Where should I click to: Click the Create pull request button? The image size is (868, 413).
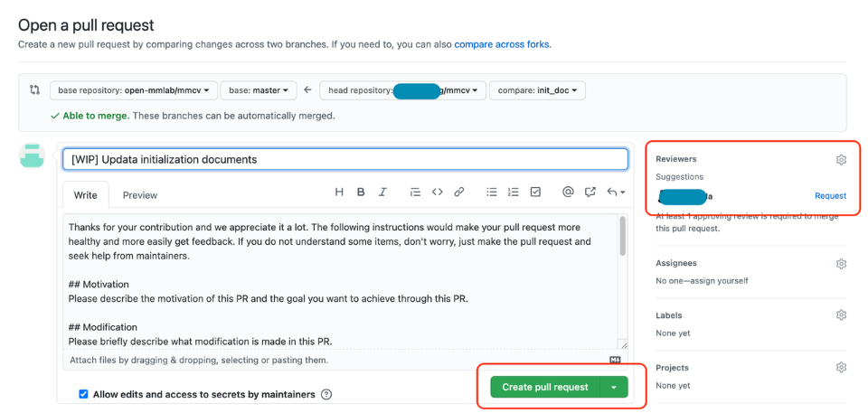coord(545,387)
